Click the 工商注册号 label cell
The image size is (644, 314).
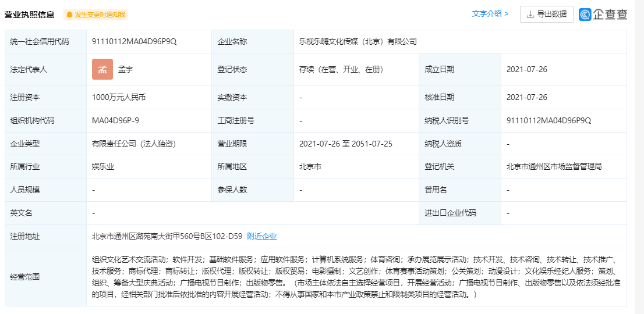[253, 120]
